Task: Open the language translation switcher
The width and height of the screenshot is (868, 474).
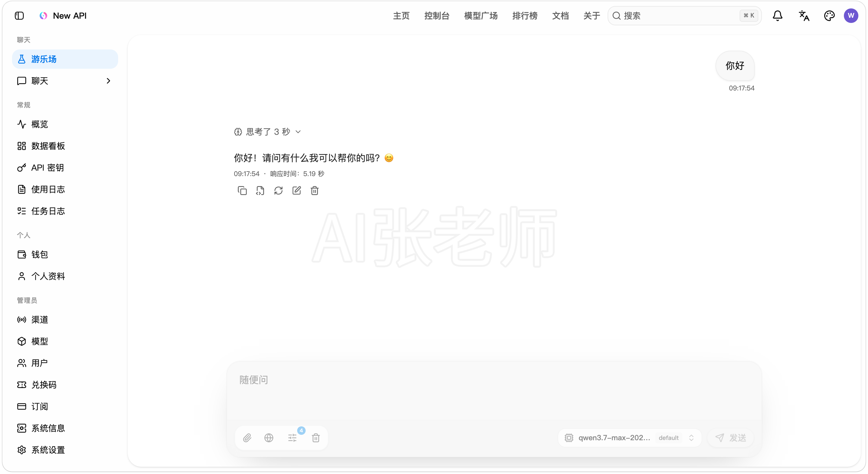Action: [804, 15]
